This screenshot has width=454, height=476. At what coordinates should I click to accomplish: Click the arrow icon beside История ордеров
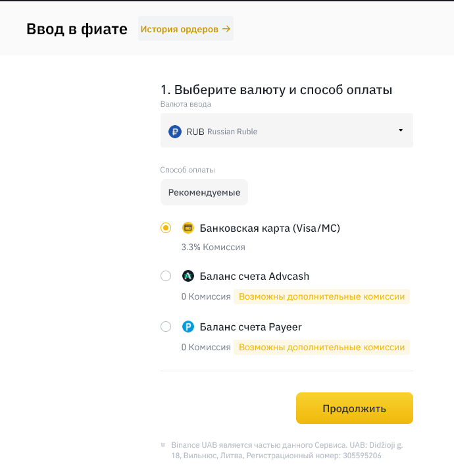(226, 29)
